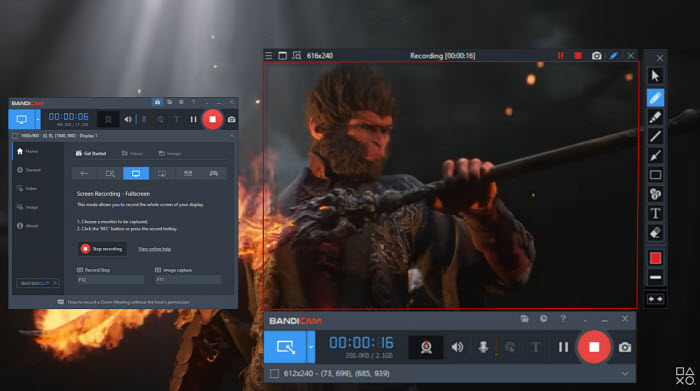Viewport: 700px width, 391px height.
Task: Expand bottom Bandicam panel with chevron
Action: click(625, 374)
